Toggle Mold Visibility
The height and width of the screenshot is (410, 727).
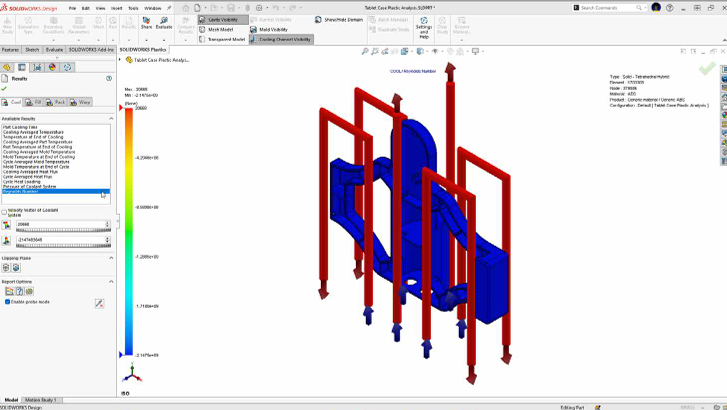(x=269, y=29)
